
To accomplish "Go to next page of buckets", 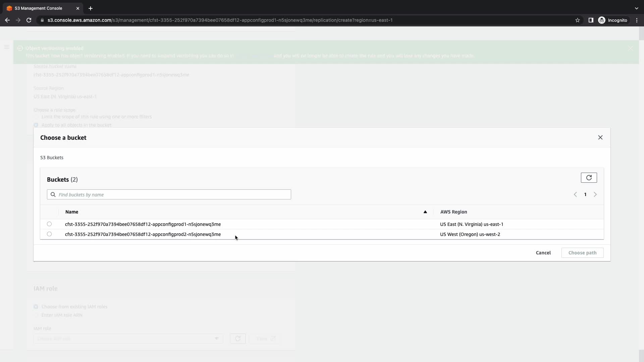I will (x=595, y=194).
